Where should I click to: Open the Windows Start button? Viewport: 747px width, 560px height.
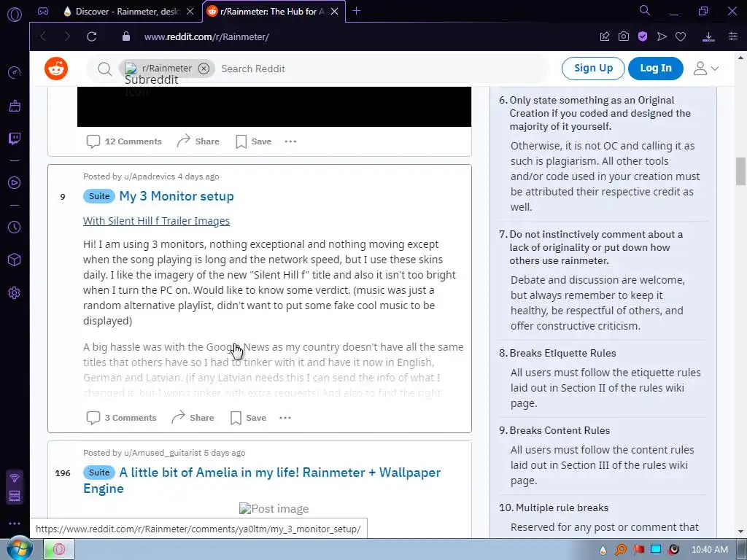pyautogui.click(x=18, y=549)
